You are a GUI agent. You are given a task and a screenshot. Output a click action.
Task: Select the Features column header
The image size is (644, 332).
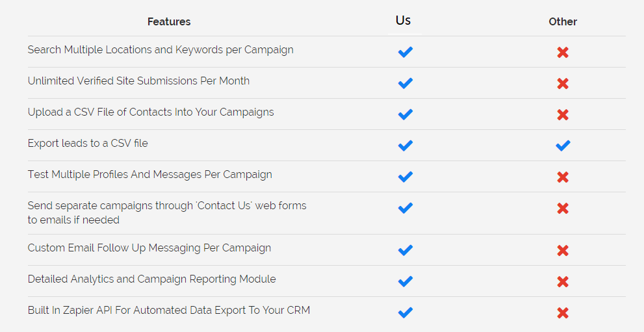[x=169, y=21]
